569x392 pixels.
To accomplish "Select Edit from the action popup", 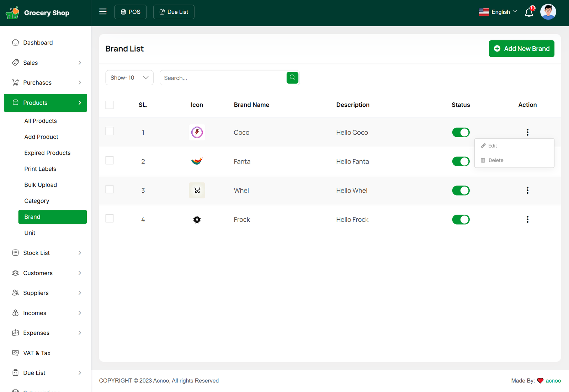I will [x=493, y=146].
